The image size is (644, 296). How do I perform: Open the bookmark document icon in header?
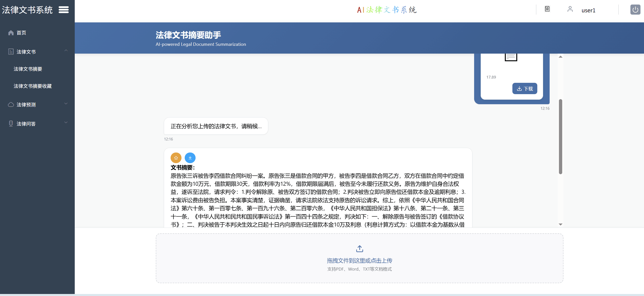(x=547, y=9)
